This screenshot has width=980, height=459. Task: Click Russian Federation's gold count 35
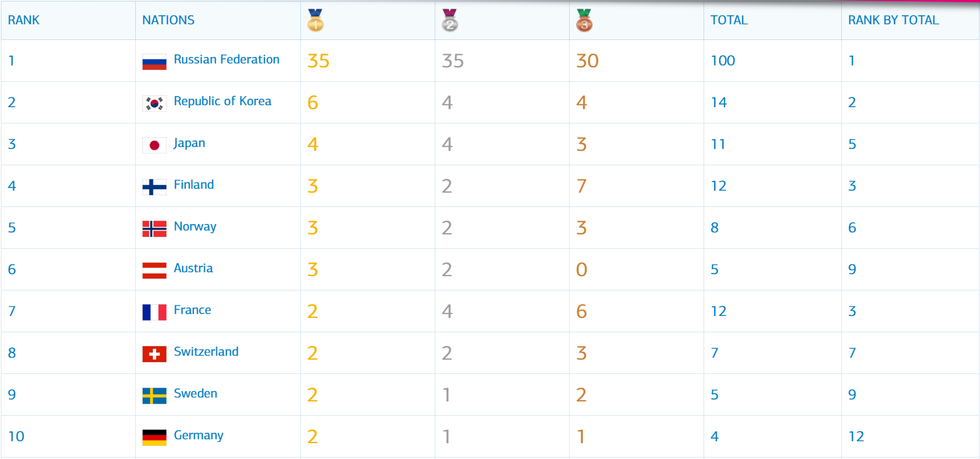[319, 61]
